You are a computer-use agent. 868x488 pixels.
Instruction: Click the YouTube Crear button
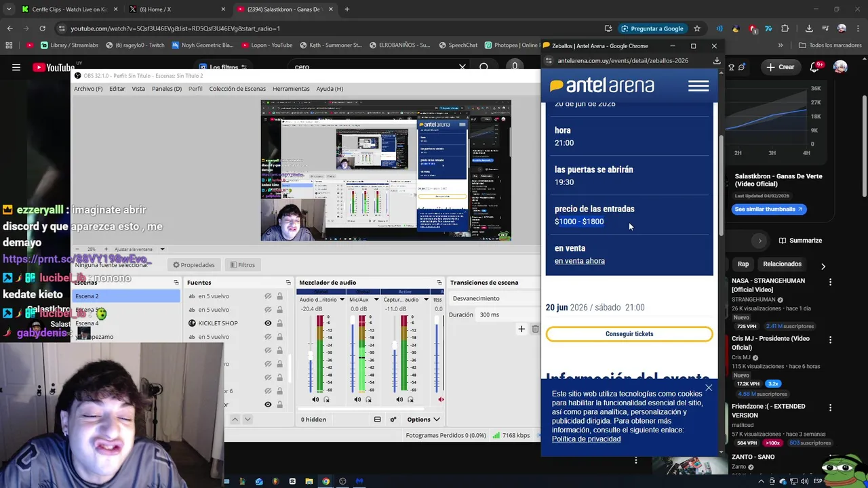click(781, 67)
